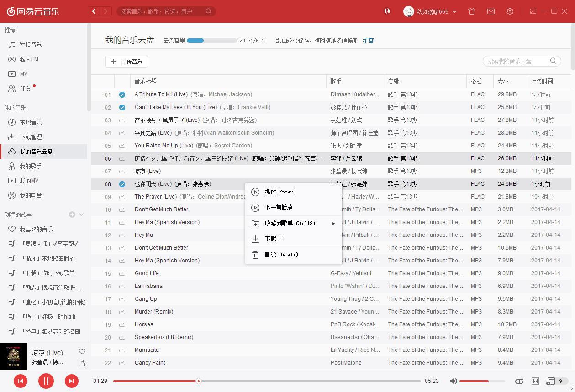
Task: Click the download icon for row 03
Action: click(122, 120)
